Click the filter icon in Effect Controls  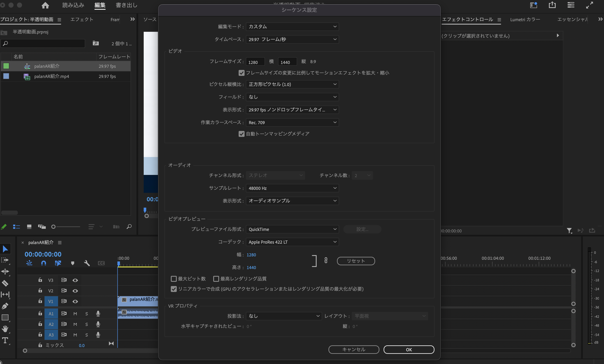569,231
